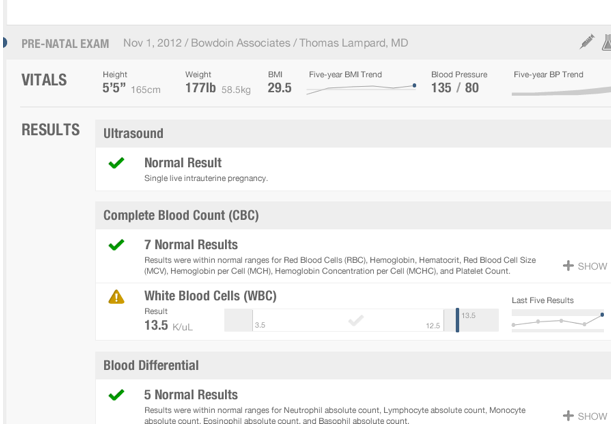Click the White Blood Cells (WBC) title
615x424 pixels.
pyautogui.click(x=210, y=296)
